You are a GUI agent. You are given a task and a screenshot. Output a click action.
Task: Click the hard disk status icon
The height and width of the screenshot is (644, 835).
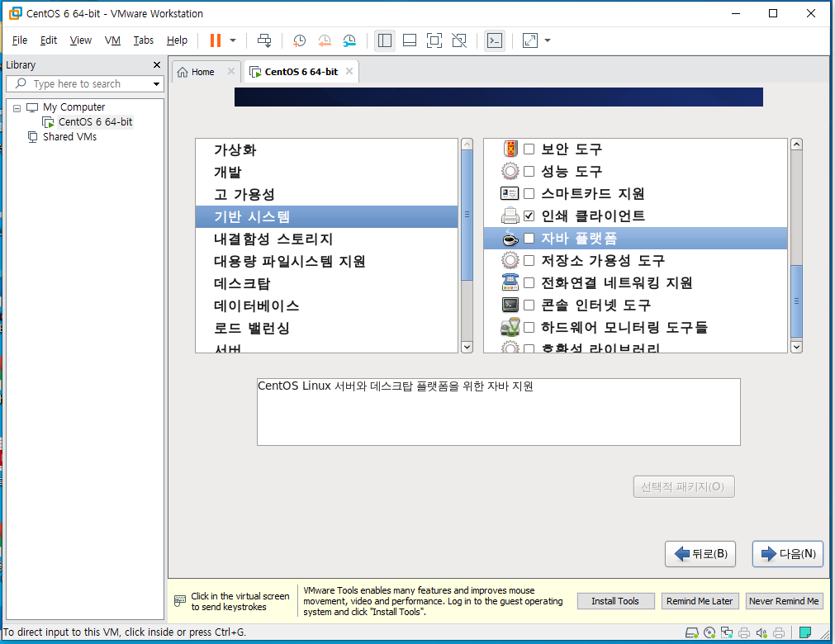(x=692, y=632)
